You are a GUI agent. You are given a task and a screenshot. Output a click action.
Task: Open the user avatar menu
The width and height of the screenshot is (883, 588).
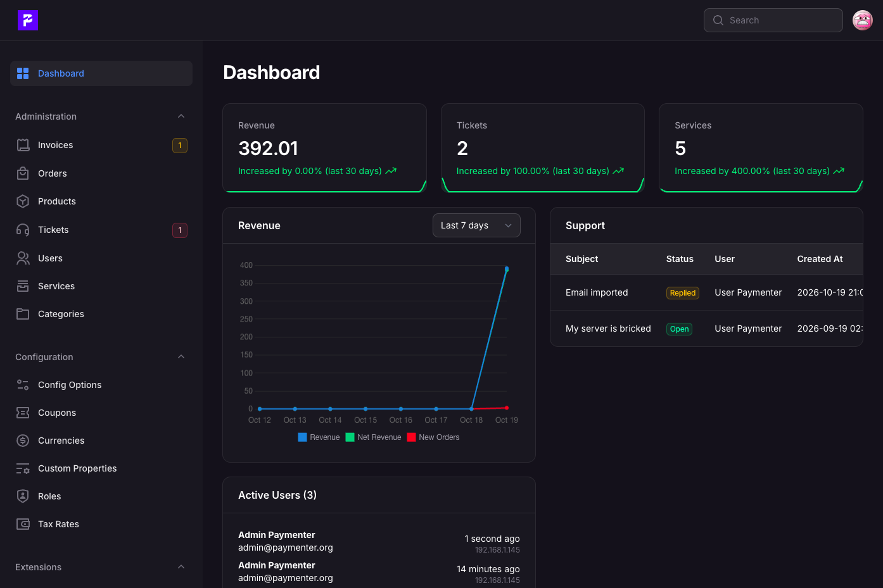863,20
